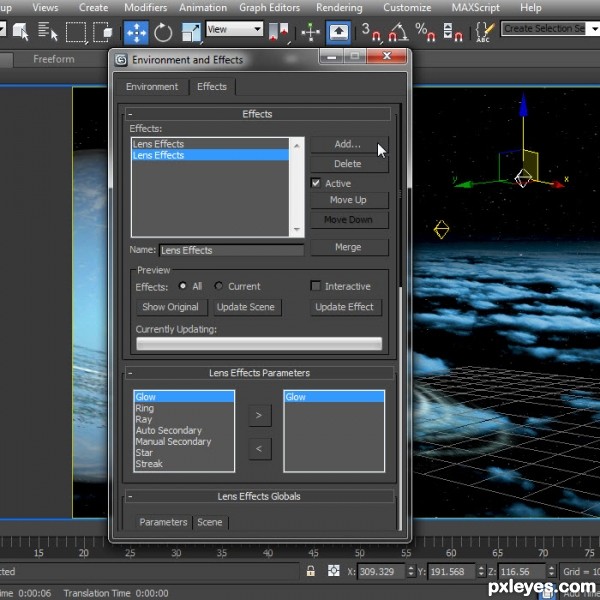
Task: Open the Rendering menu
Action: (x=339, y=7)
